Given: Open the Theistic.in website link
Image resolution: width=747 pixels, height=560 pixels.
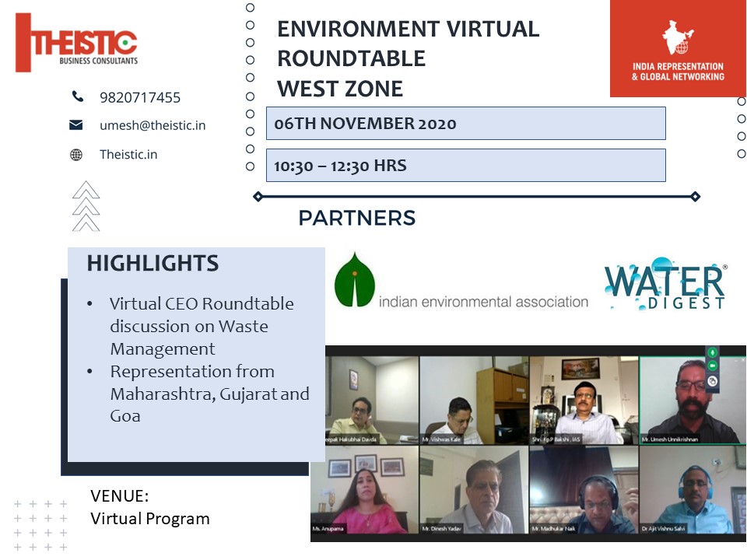Looking at the screenshot, I should [128, 154].
